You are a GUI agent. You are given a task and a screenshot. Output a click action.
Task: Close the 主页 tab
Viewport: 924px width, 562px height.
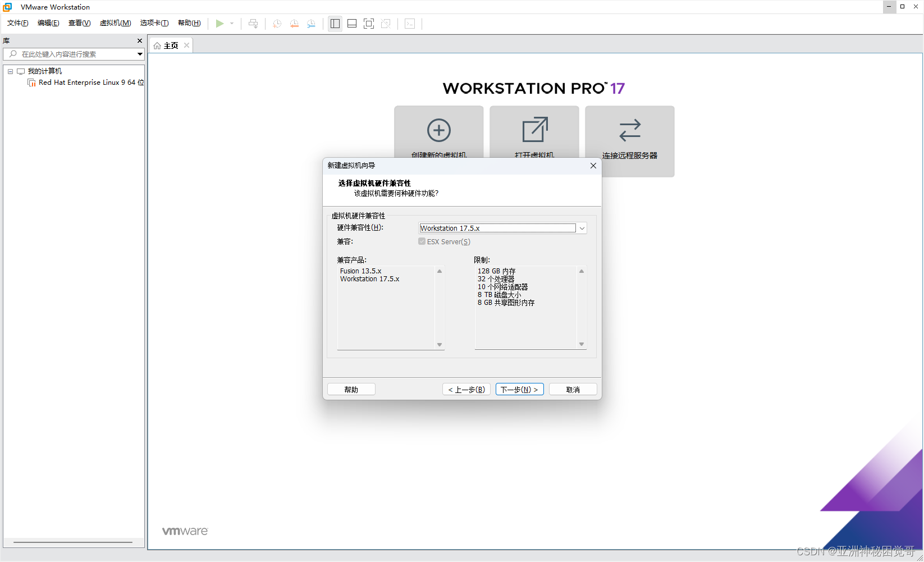pos(187,45)
